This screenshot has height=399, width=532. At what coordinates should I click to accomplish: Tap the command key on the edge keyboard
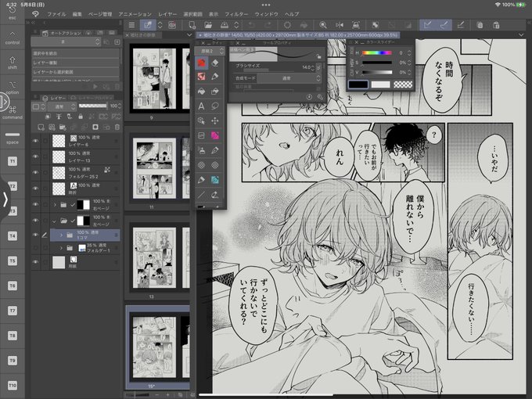coord(13,113)
